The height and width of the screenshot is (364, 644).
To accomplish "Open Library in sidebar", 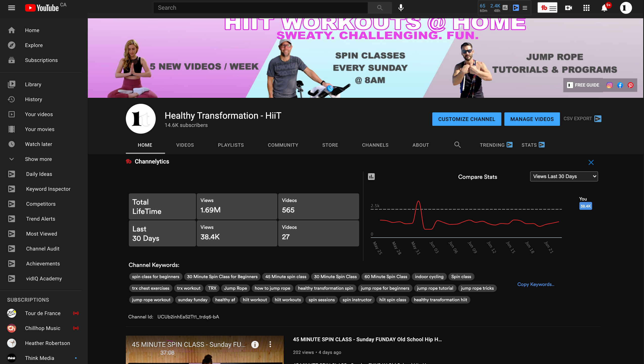I will pyautogui.click(x=41, y=84).
